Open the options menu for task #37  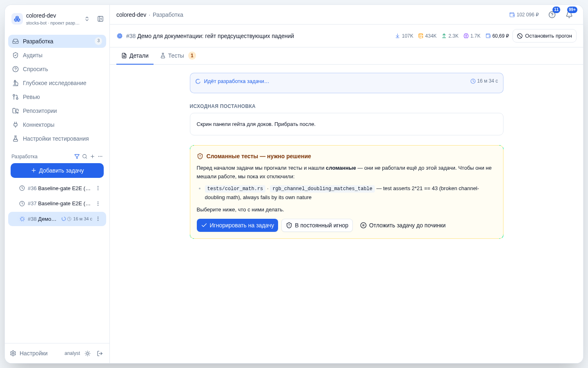[x=98, y=204]
